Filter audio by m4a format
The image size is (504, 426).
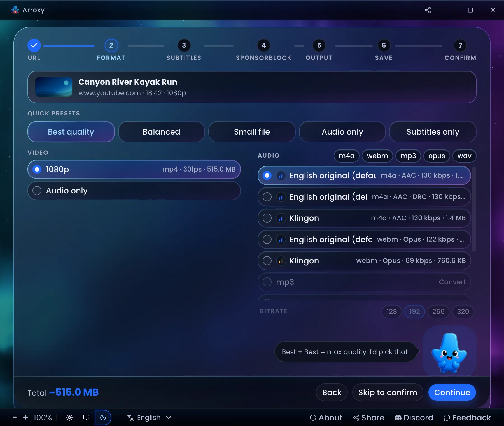point(347,156)
